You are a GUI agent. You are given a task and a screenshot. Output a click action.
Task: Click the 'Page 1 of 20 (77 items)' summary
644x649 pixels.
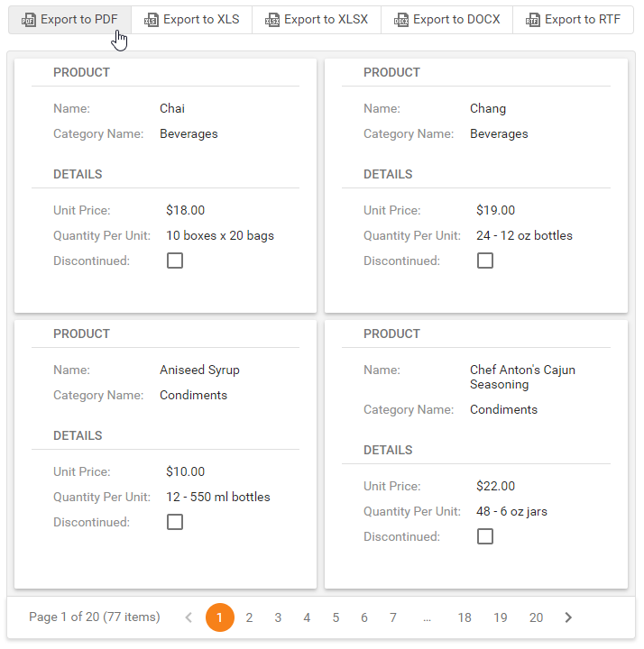95,617
